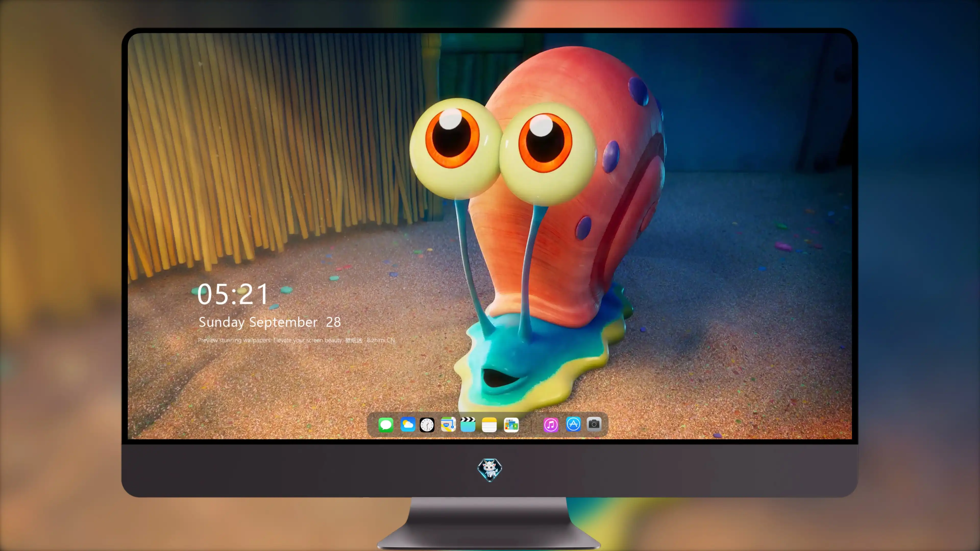Open the blue App Store icon
The height and width of the screenshot is (551, 980).
coord(573,424)
